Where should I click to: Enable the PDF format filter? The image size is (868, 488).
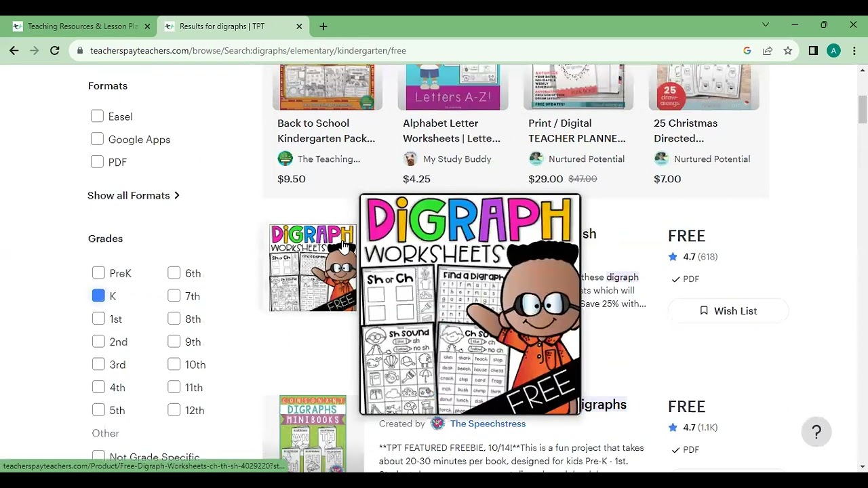pyautogui.click(x=97, y=162)
